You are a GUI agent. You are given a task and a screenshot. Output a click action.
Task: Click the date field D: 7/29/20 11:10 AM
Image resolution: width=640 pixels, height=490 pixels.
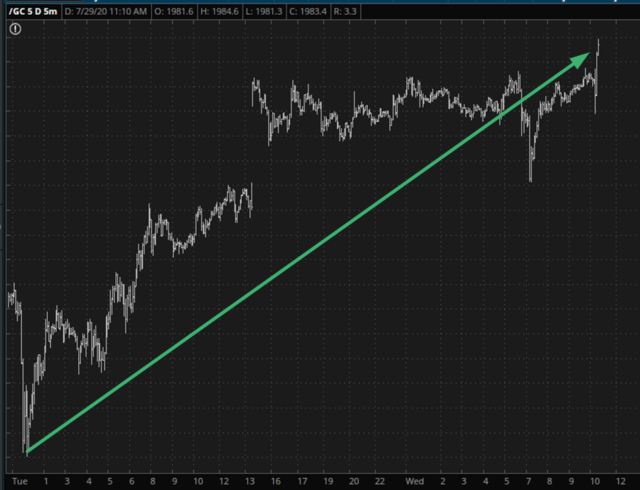coord(106,11)
